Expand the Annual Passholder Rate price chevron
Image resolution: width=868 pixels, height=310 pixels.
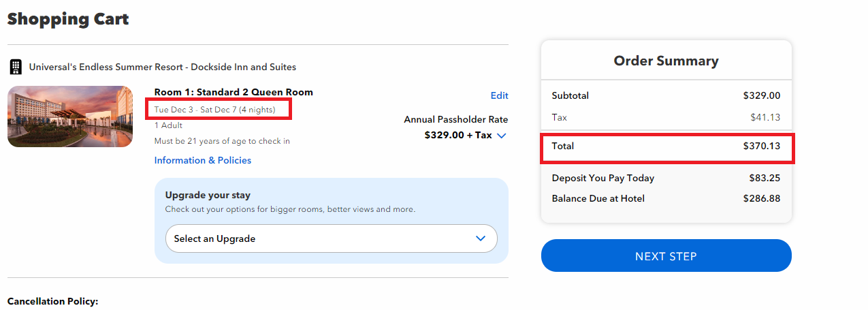coord(502,136)
